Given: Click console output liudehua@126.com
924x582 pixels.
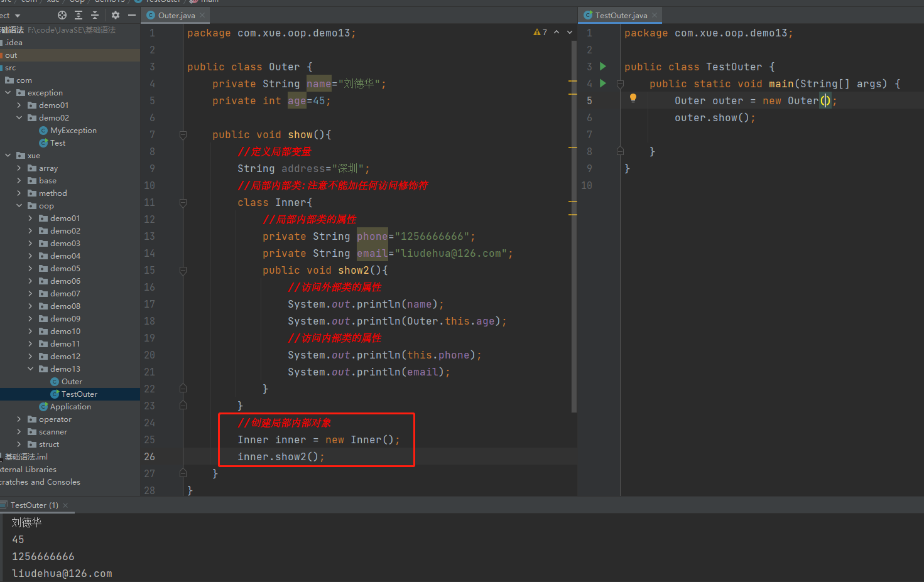Looking at the screenshot, I should tap(62, 574).
